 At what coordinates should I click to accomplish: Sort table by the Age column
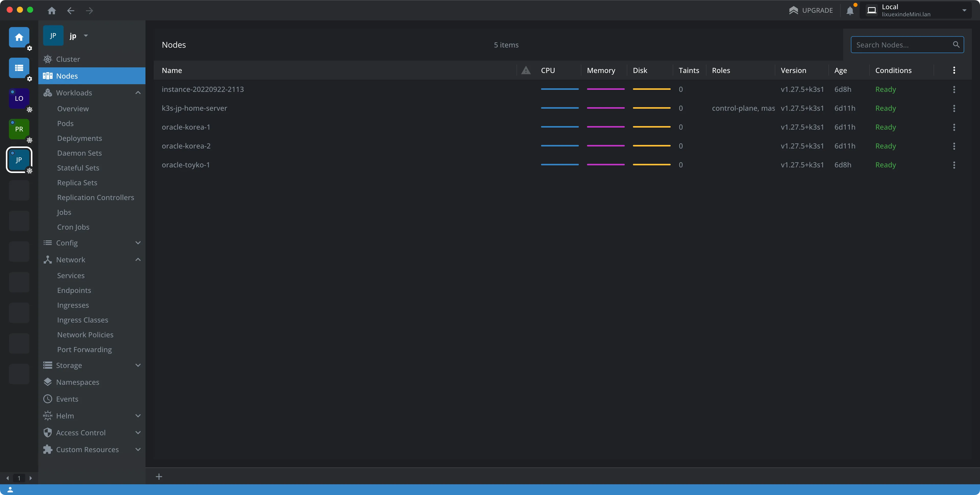coord(840,70)
